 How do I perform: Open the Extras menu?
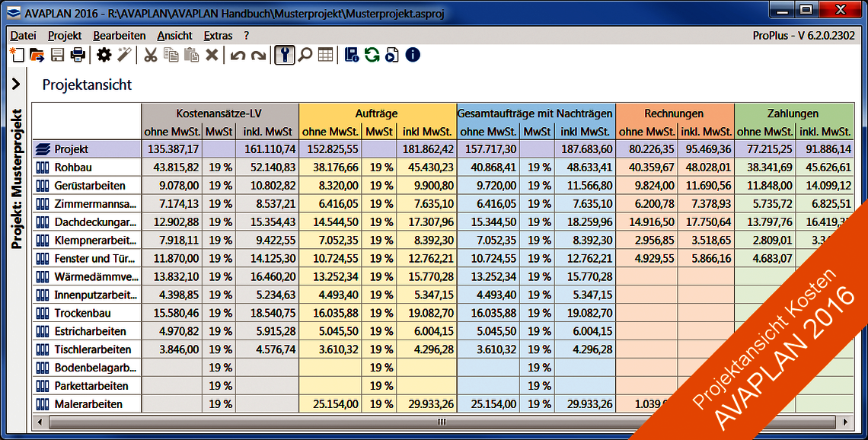tap(218, 36)
